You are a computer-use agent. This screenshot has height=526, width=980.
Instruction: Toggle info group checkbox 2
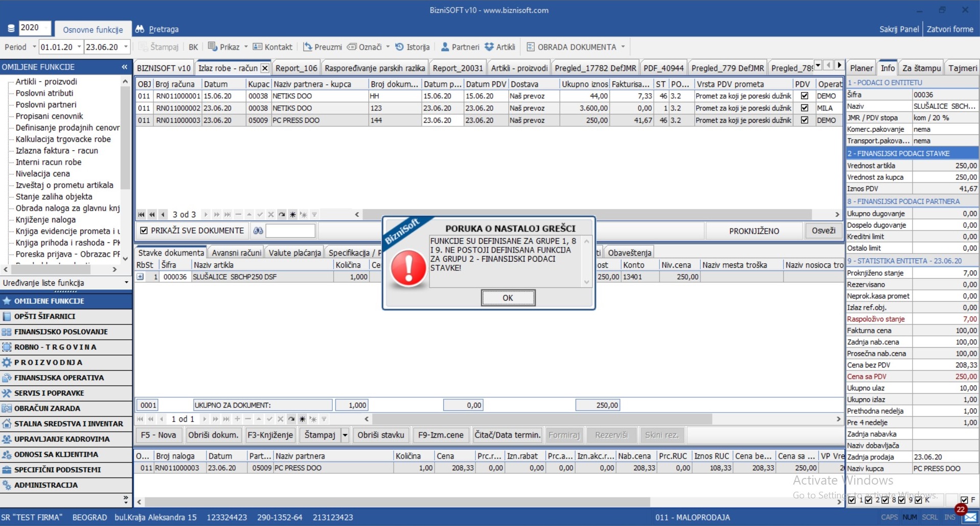(x=869, y=500)
